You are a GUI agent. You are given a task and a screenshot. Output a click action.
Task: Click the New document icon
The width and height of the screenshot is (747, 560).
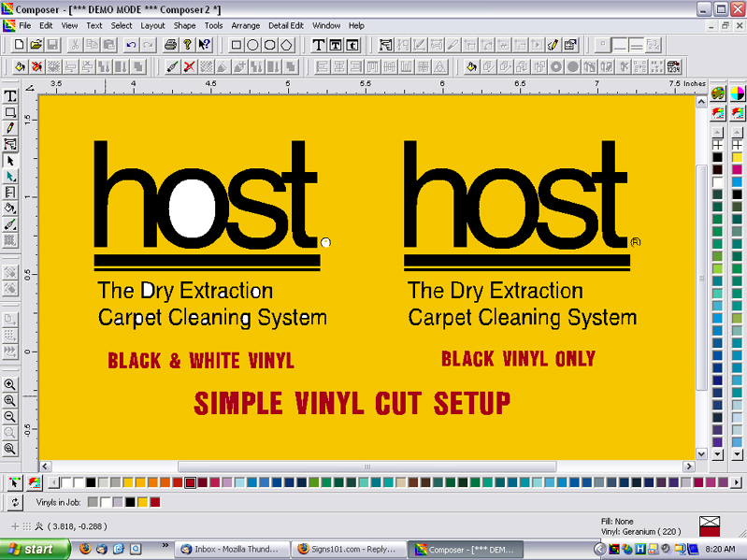pyautogui.click(x=19, y=45)
